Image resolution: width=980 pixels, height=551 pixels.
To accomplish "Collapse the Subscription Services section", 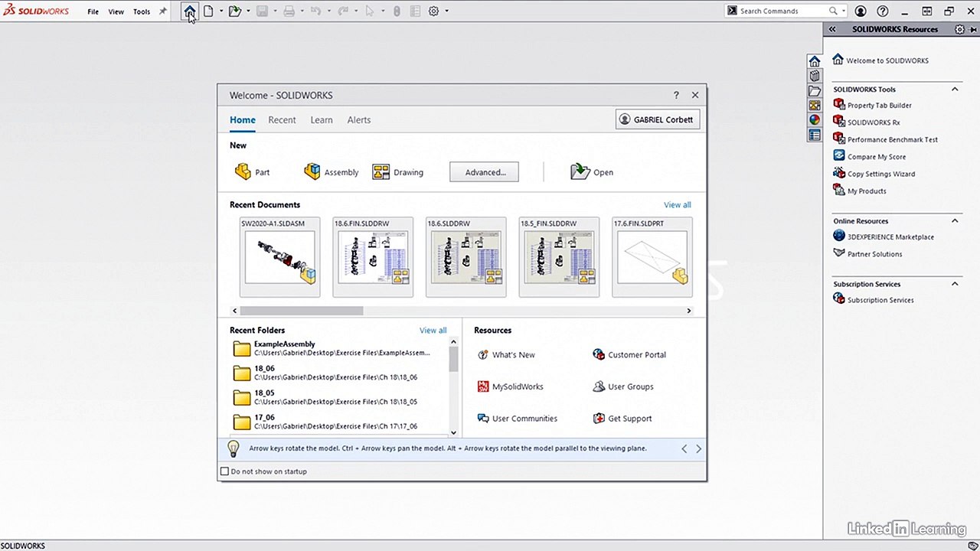I will [955, 284].
